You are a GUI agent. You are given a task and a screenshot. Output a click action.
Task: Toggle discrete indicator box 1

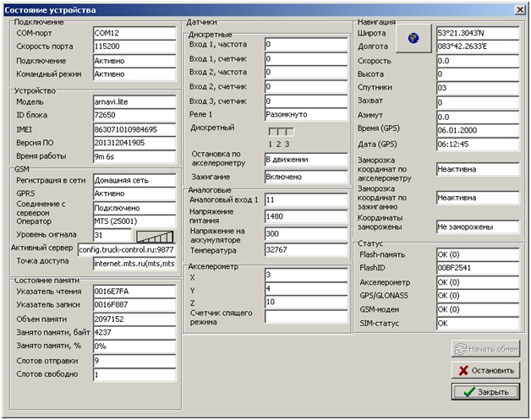273,132
